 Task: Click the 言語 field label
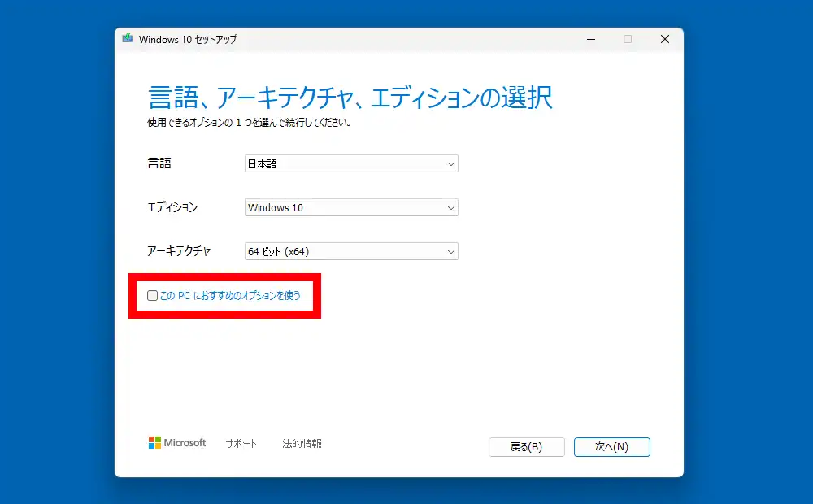159,163
